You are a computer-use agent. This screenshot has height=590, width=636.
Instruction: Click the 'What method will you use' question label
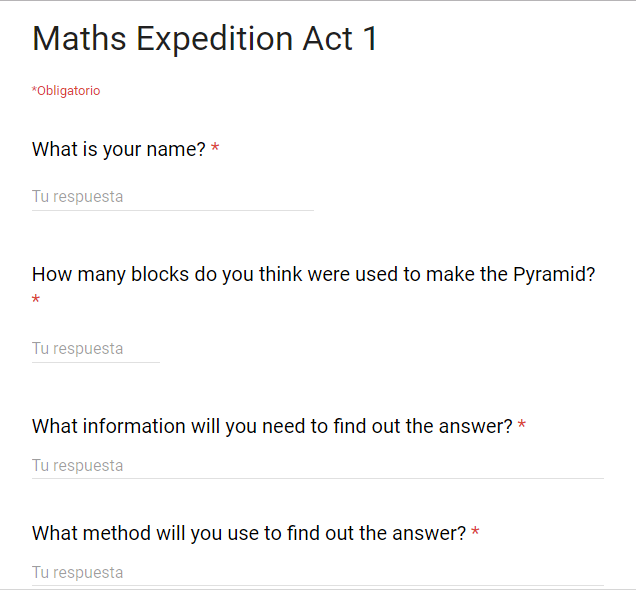[249, 533]
